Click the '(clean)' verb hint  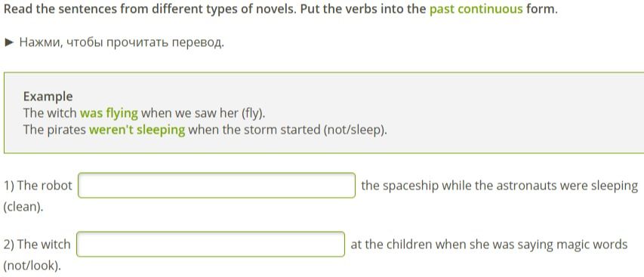(23, 208)
